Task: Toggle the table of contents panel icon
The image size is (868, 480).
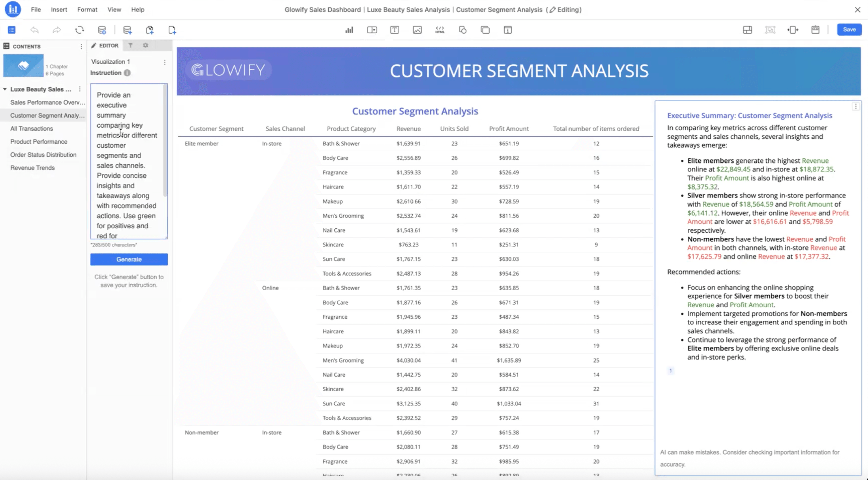Action: tap(12, 30)
